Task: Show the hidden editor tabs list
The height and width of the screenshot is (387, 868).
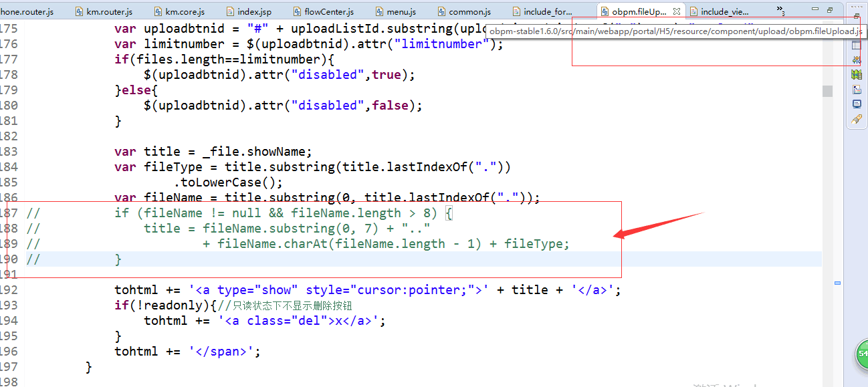Action: pos(780,11)
